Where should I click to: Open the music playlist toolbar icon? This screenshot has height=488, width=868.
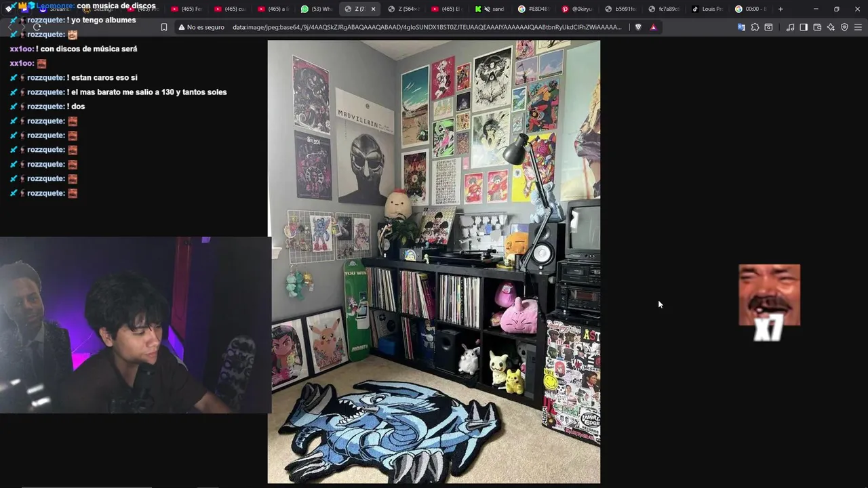point(790,27)
